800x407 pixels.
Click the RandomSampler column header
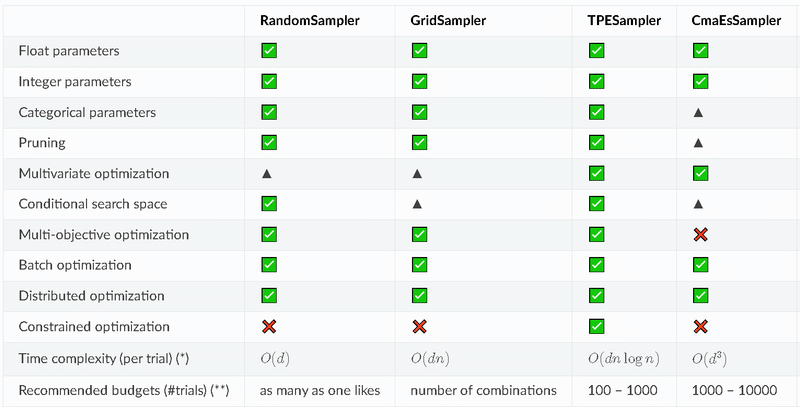coord(310,20)
